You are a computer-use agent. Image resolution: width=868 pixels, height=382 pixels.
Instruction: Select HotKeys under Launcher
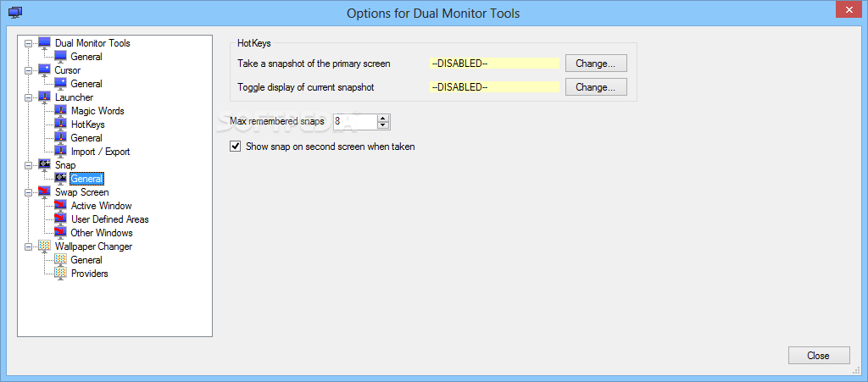click(88, 125)
